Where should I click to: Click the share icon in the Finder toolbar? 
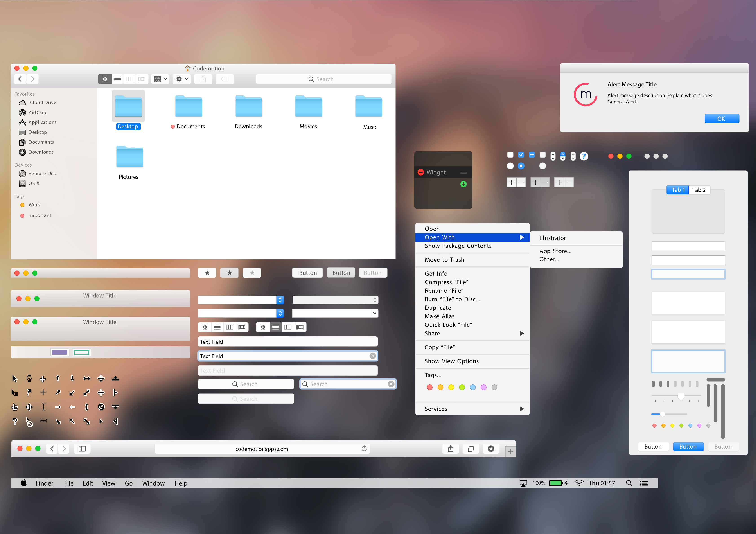pyautogui.click(x=203, y=79)
